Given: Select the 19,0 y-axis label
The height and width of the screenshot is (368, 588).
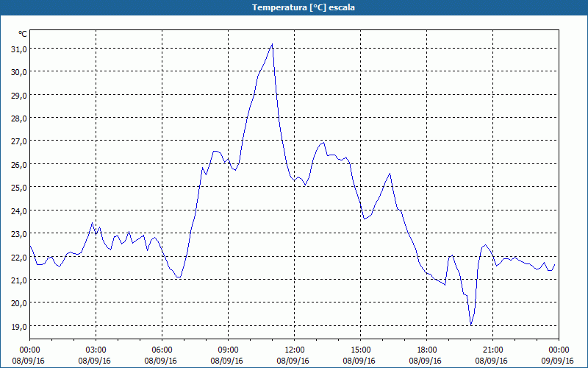Looking at the screenshot, I should tap(19, 326).
